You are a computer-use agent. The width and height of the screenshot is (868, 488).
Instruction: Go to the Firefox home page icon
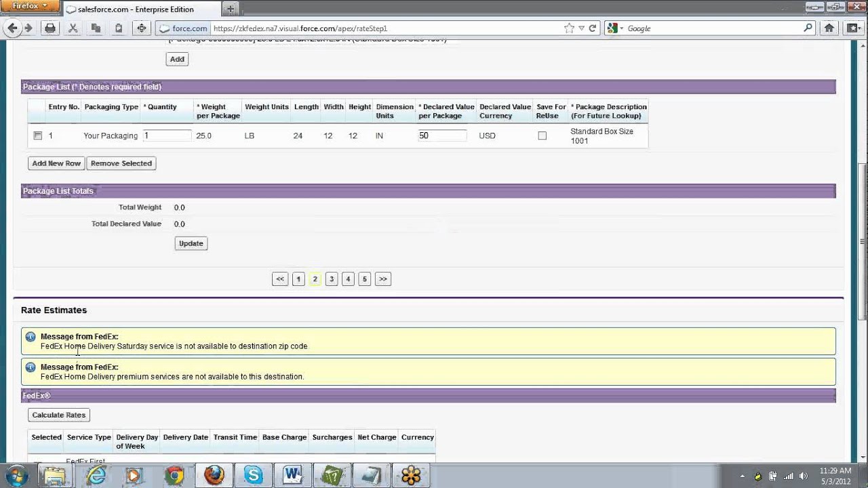[829, 28]
